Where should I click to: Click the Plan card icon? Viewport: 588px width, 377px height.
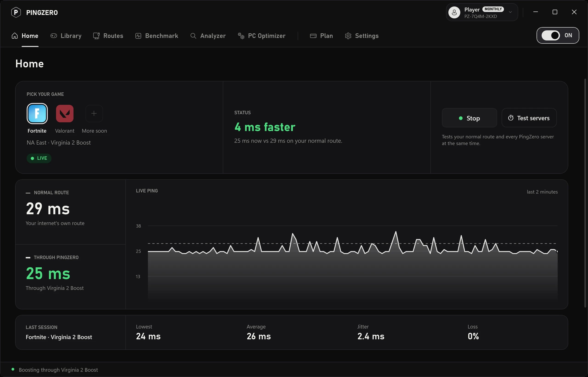pos(313,36)
